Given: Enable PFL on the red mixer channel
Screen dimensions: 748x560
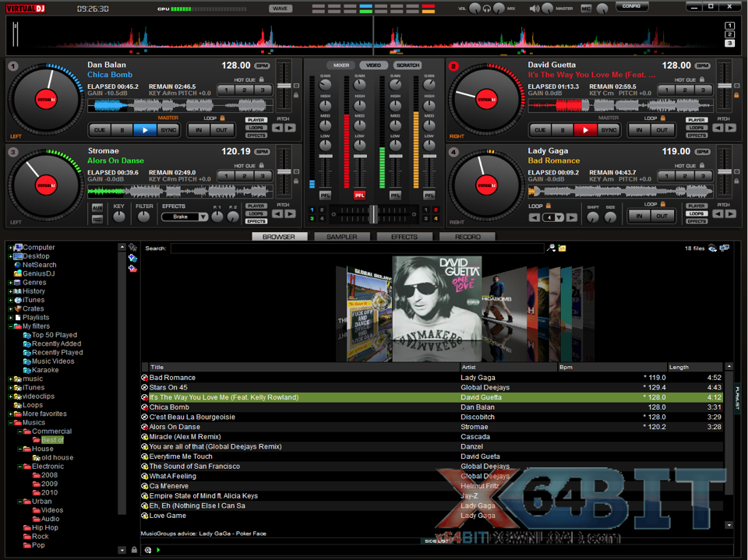Looking at the screenshot, I should [x=360, y=195].
